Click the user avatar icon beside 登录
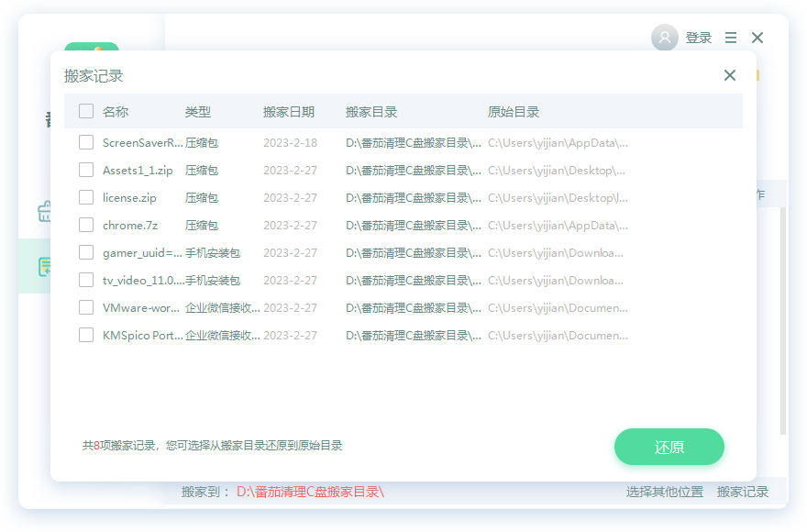This screenshot has height=532, width=807. 664,38
